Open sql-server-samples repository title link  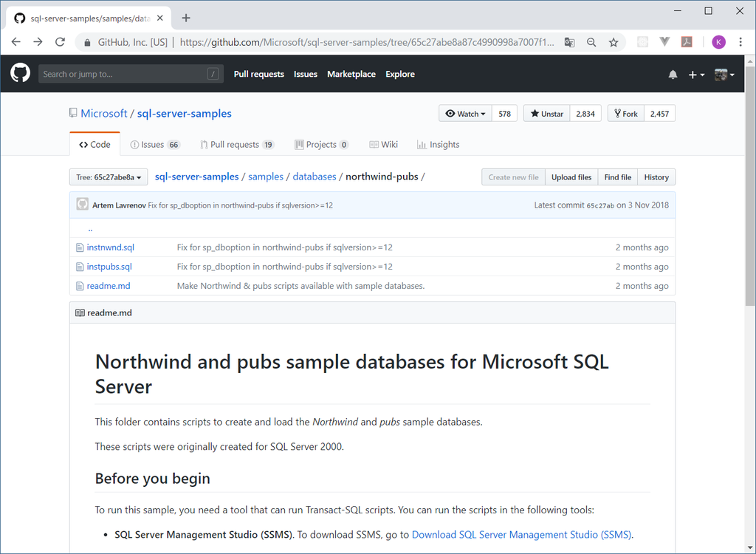click(184, 114)
